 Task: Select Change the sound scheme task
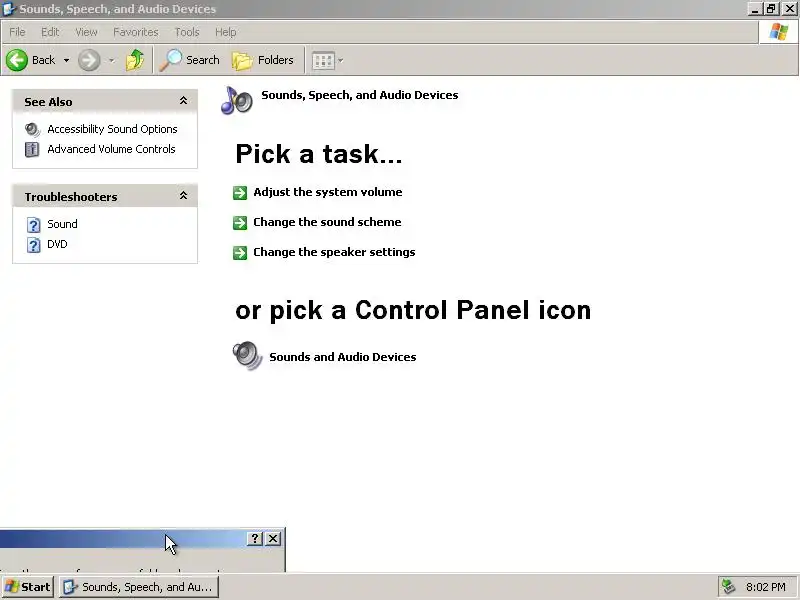327,222
